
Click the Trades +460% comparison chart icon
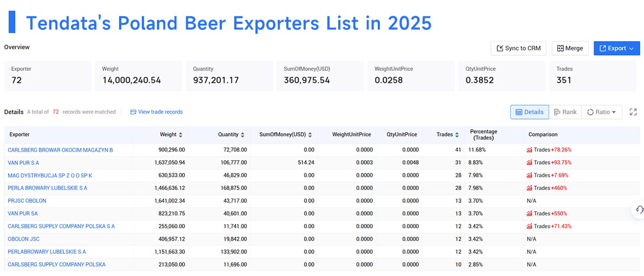point(529,188)
